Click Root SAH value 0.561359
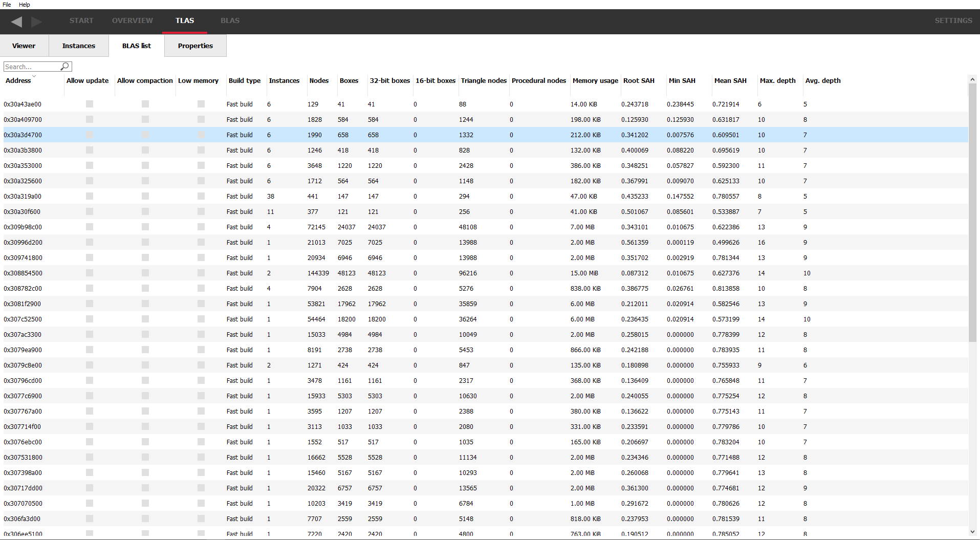The height and width of the screenshot is (540, 980). pyautogui.click(x=635, y=242)
